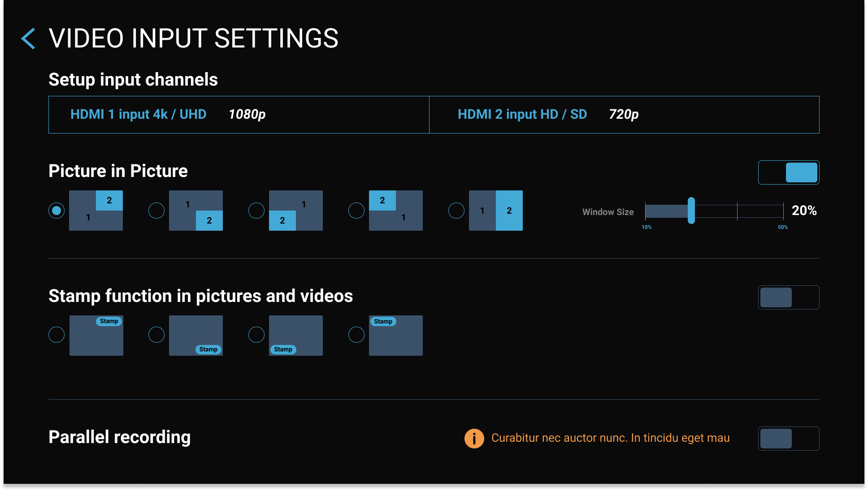Click the 1080p resolution value for HDMI 1
The image size is (868, 491).
click(x=247, y=114)
